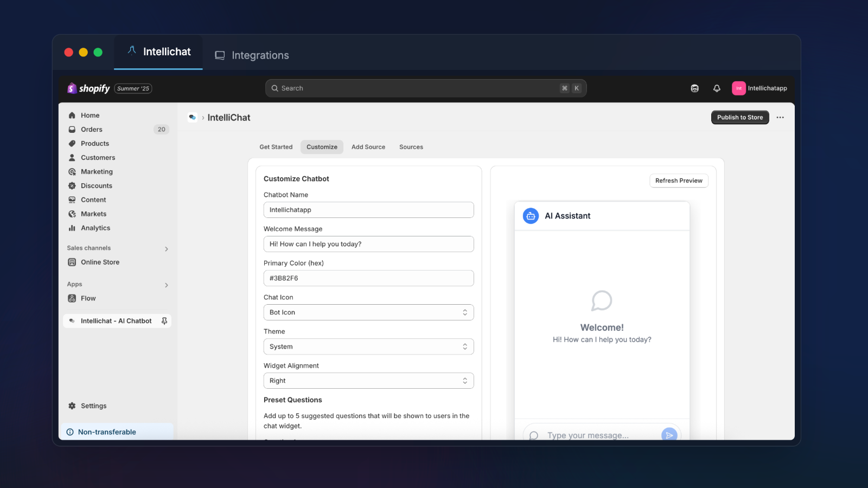Click the Shopify logo
The width and height of the screenshot is (868, 488).
pyautogui.click(x=88, y=88)
